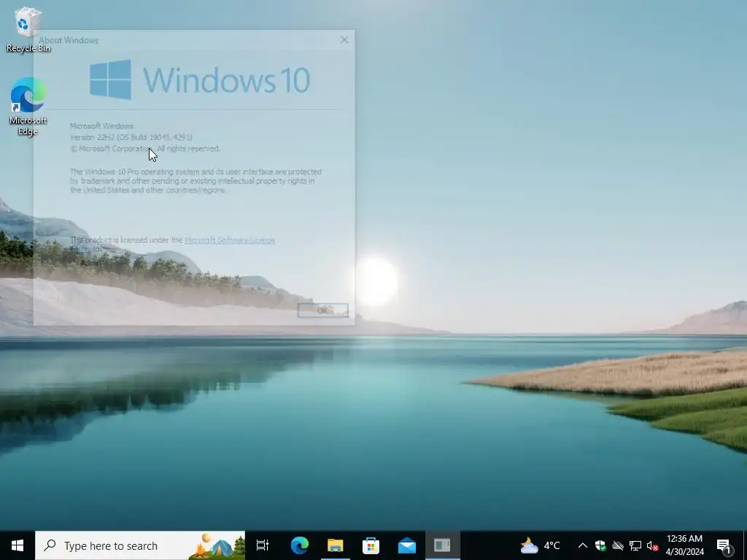Open Microsoft Store from the taskbar

click(x=371, y=545)
